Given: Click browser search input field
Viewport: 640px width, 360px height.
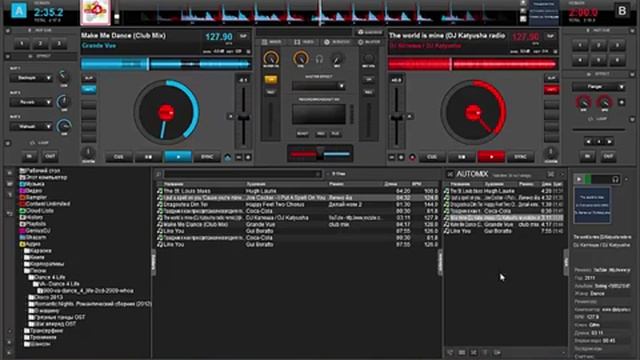Looking at the screenshot, I should (x=242, y=174).
